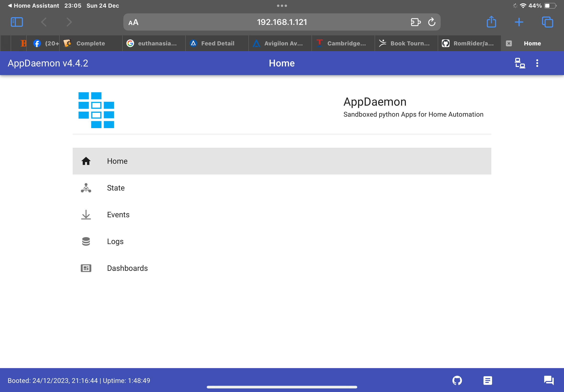Viewport: 564px width, 392px height.
Task: Tap the battery 44% indicator
Action: [x=542, y=5]
